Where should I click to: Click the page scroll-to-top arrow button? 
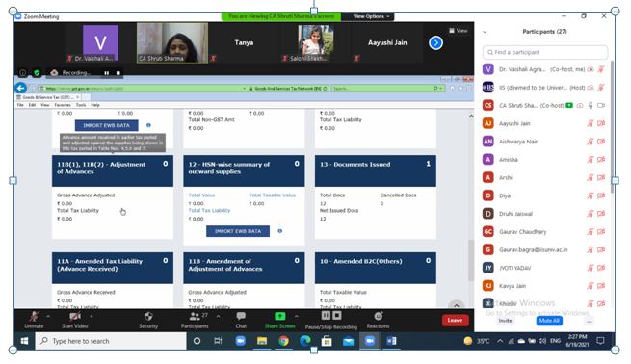(457, 305)
